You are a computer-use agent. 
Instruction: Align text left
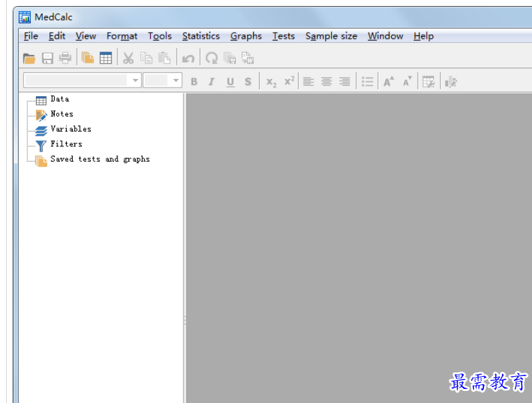pyautogui.click(x=308, y=82)
